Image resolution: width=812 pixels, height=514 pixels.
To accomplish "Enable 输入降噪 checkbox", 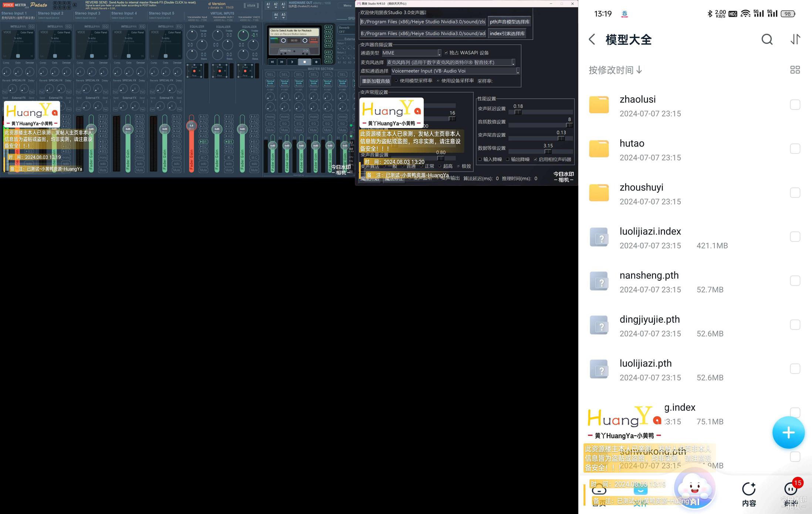I will pyautogui.click(x=480, y=159).
